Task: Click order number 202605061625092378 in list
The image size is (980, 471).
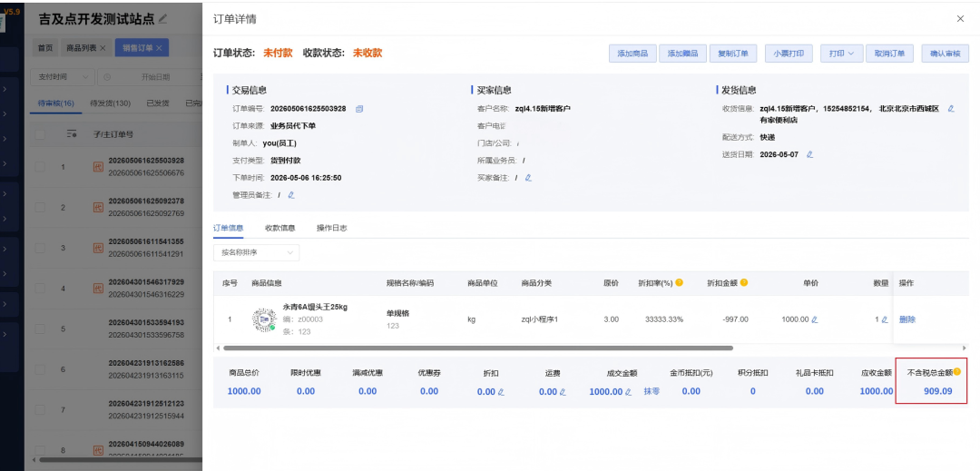Action: 146,201
